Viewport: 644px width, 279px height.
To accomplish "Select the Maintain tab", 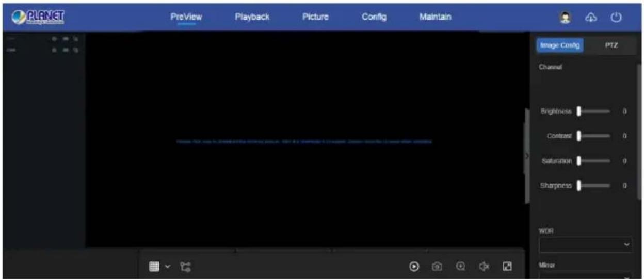I will (x=436, y=17).
